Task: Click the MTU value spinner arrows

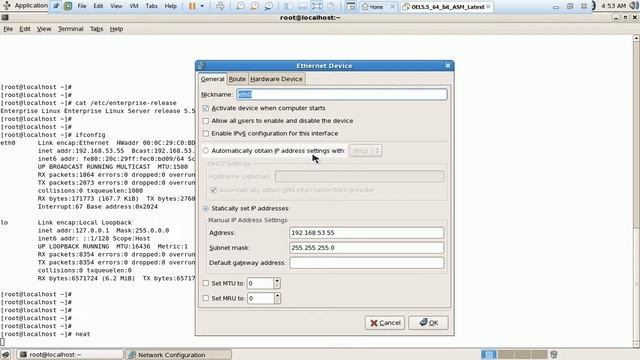Action: point(277,283)
